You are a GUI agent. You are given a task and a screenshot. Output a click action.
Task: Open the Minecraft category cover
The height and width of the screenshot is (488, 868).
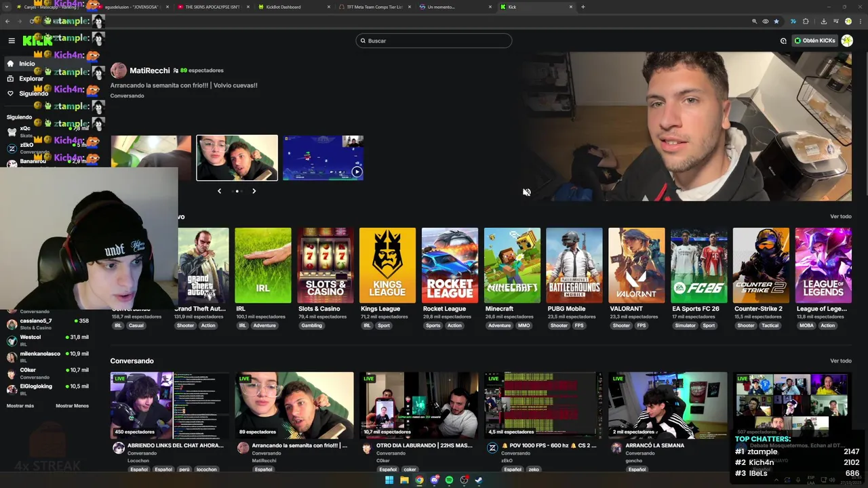click(512, 265)
